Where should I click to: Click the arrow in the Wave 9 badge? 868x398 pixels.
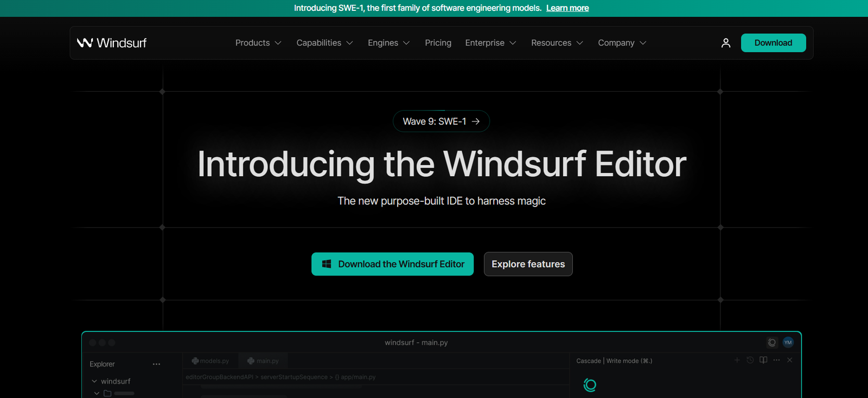(476, 121)
